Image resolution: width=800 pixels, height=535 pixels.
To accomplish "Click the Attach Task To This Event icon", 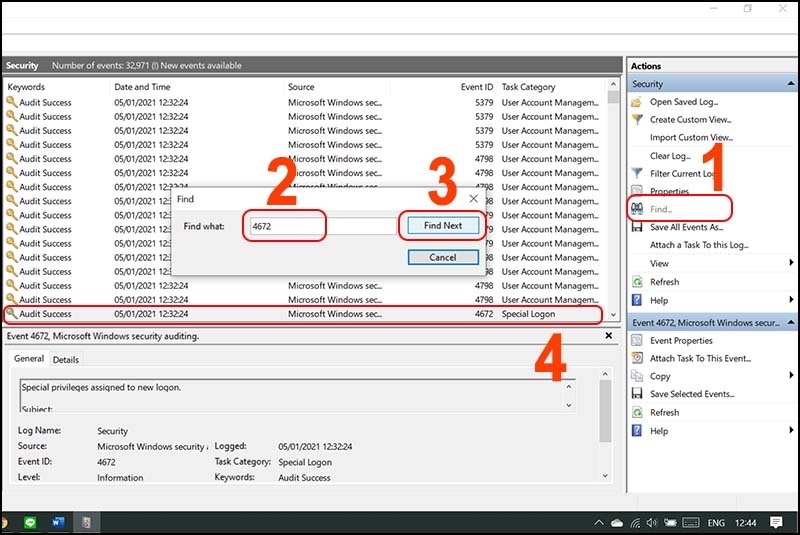I will pyautogui.click(x=637, y=358).
